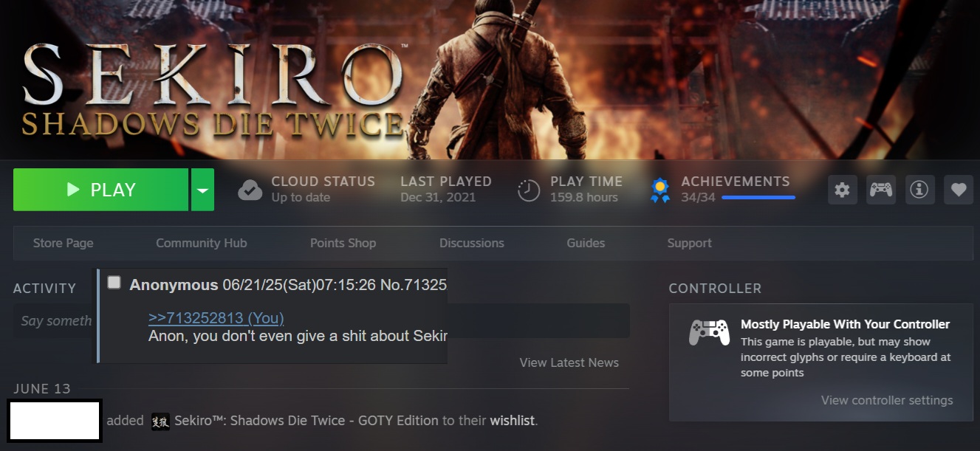Viewport: 980px width, 451px height.
Task: Show game info circle icon
Action: pyautogui.click(x=919, y=190)
